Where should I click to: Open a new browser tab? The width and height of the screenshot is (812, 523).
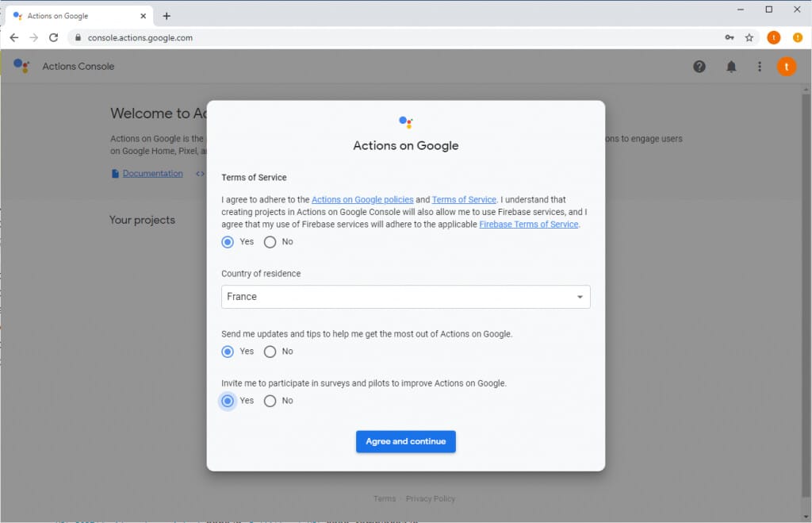[167, 16]
